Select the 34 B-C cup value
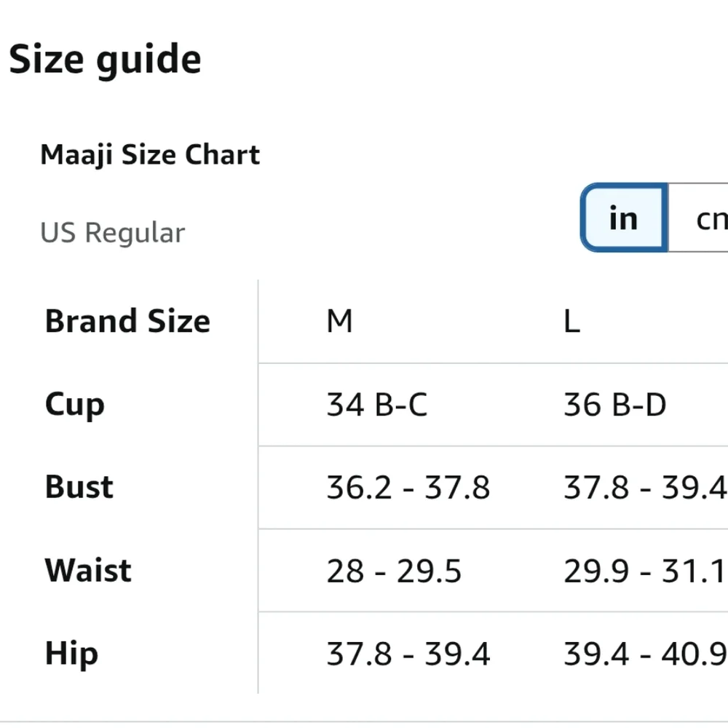728x728 pixels. (376, 405)
